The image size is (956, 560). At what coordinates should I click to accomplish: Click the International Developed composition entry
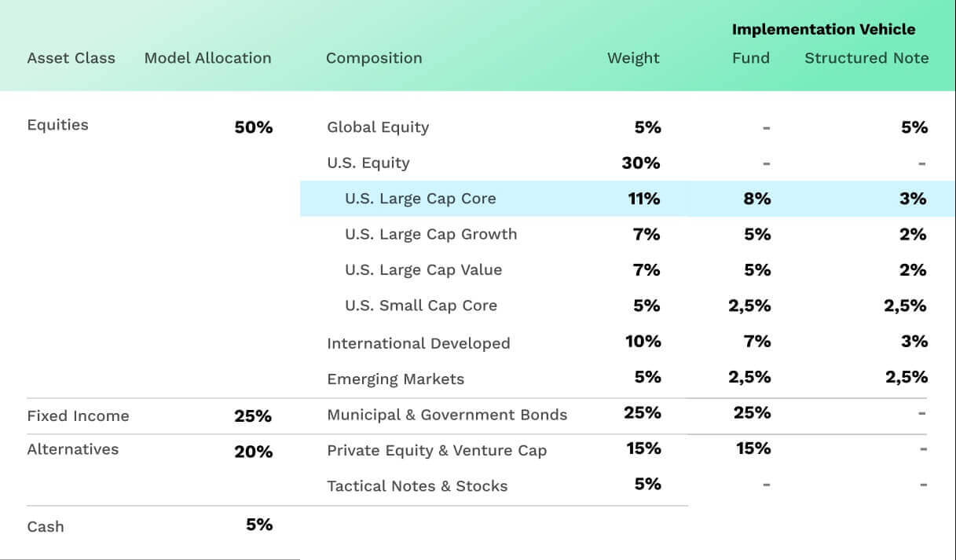pos(418,343)
